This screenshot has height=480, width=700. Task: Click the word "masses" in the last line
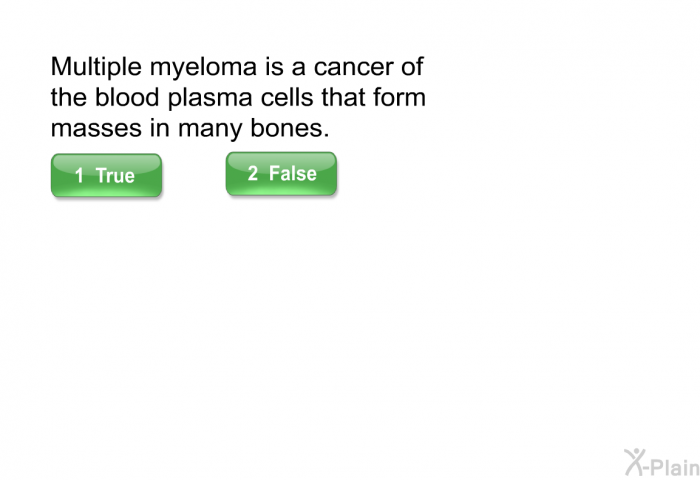point(96,129)
